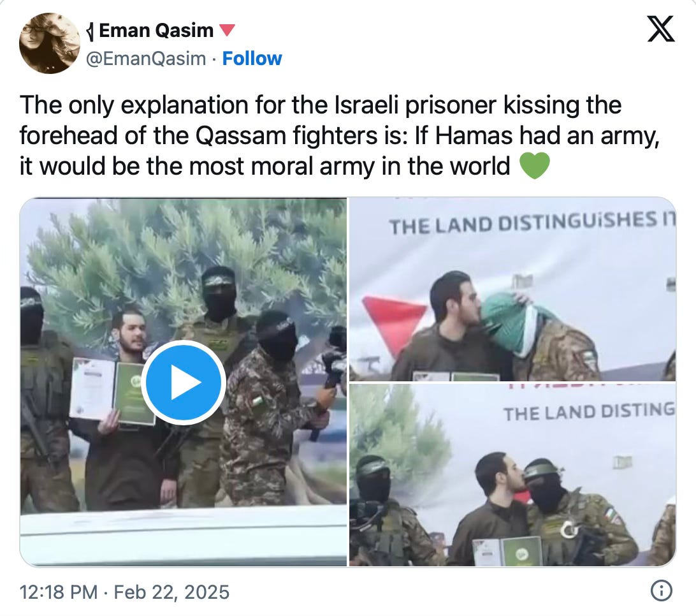
Task: Open the @EmanQasim handle link
Action: click(145, 59)
